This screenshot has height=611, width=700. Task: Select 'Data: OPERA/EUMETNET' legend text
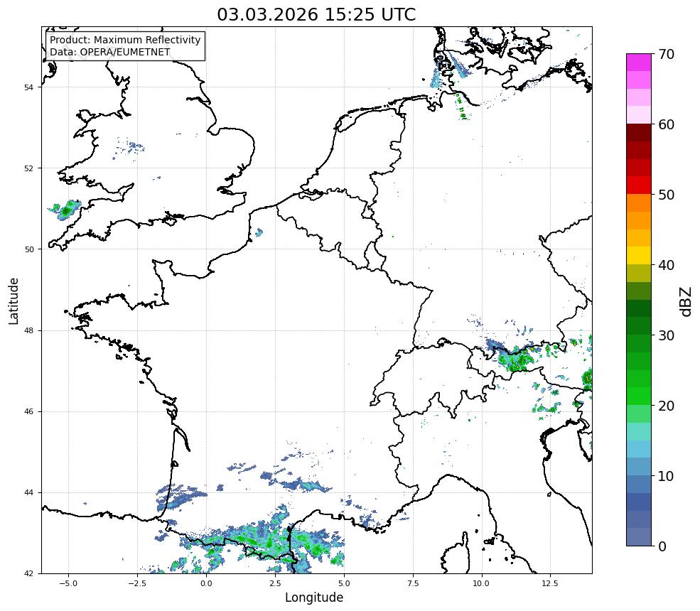110,52
